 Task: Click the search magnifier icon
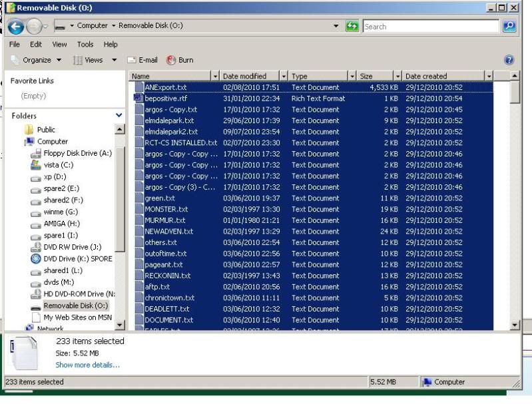509,27
